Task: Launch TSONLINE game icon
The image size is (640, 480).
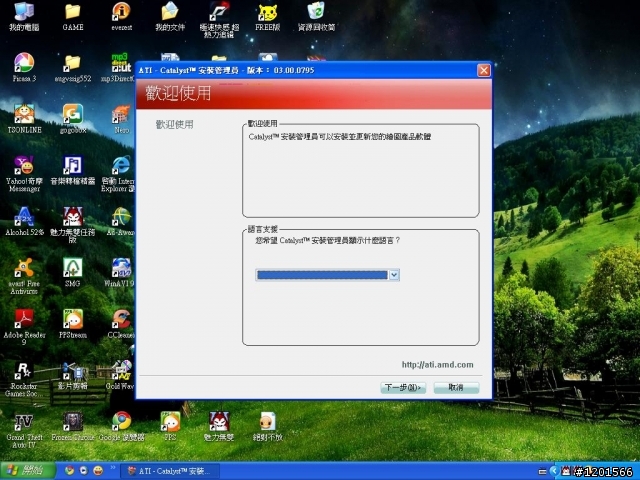Action: click(x=24, y=118)
